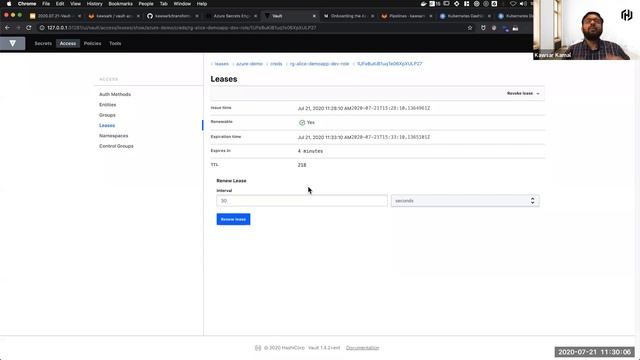
Task: Open the Secrets navigation tab
Action: 43,43
